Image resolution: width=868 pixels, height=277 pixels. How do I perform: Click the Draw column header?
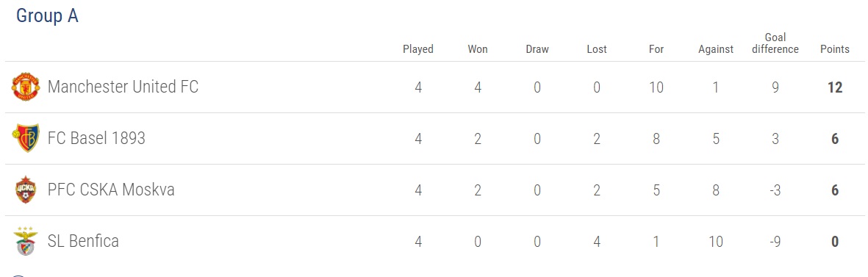(537, 49)
